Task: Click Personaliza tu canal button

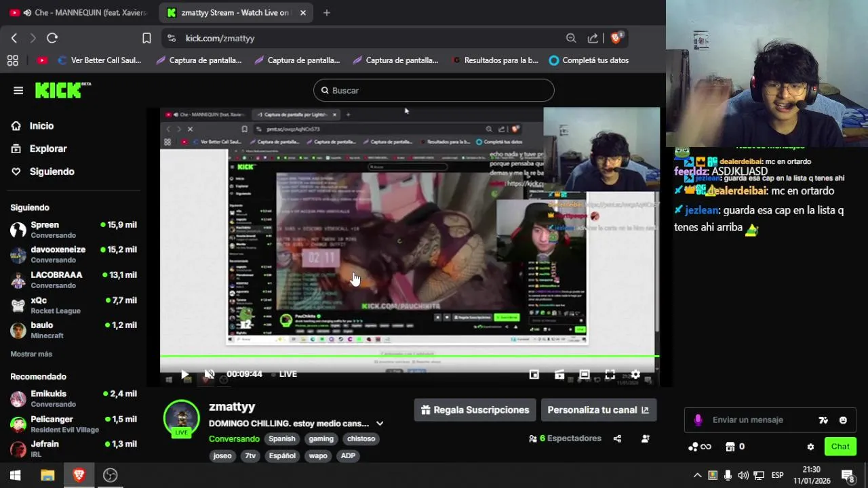Action: [598, 410]
